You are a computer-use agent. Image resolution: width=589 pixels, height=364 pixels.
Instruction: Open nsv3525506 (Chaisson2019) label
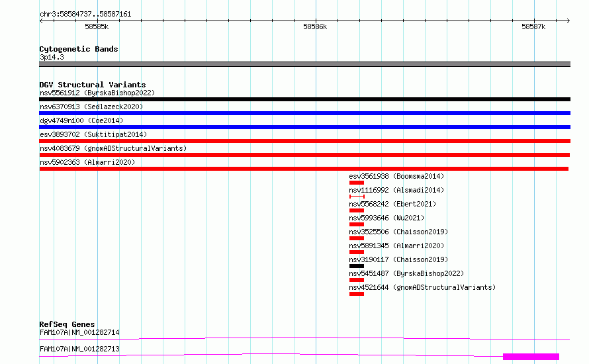pos(398,232)
